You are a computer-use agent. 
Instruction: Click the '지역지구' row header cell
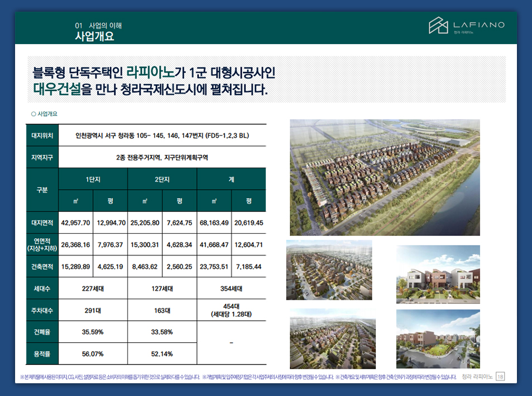tap(42, 157)
